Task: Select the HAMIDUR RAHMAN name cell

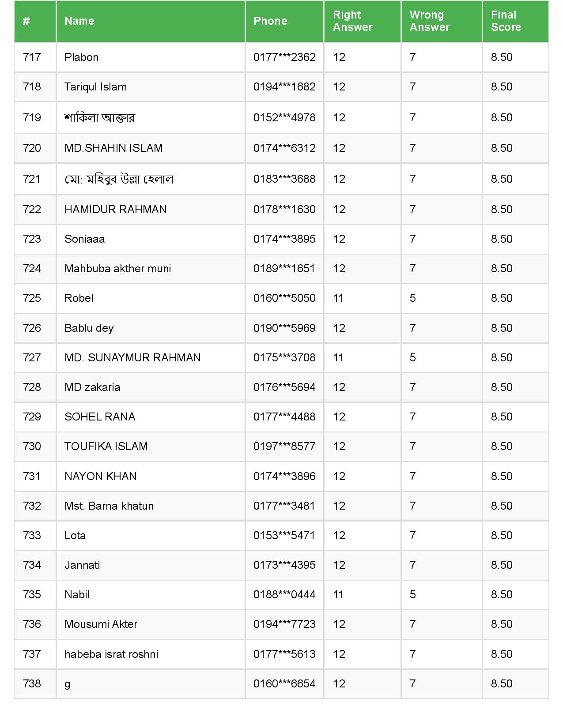Action: click(116, 210)
